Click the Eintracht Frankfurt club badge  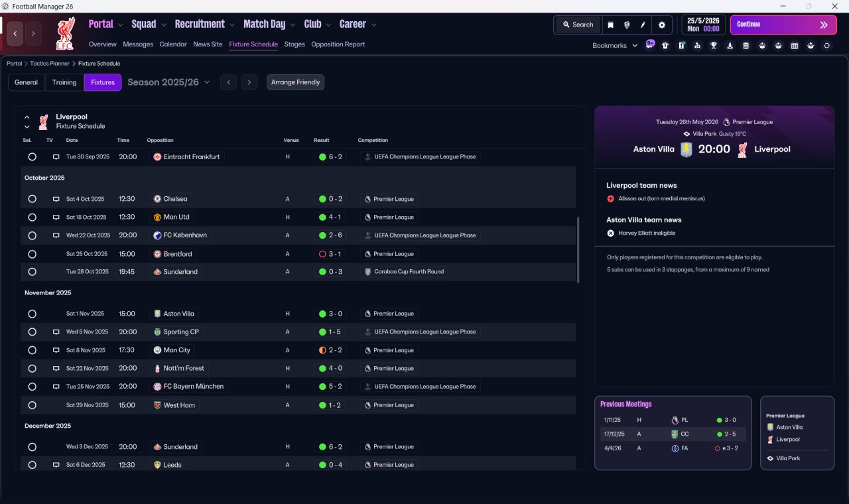tap(157, 157)
